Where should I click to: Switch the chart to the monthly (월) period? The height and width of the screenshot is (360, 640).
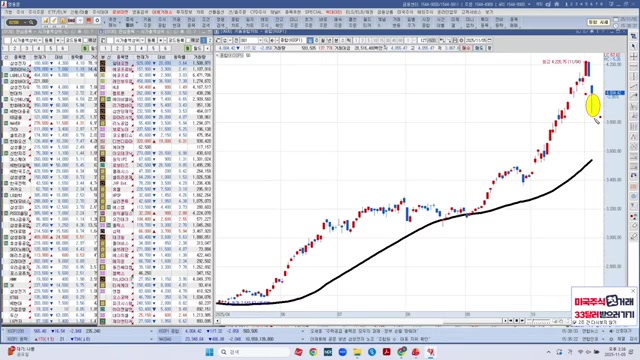pyautogui.click(x=323, y=40)
